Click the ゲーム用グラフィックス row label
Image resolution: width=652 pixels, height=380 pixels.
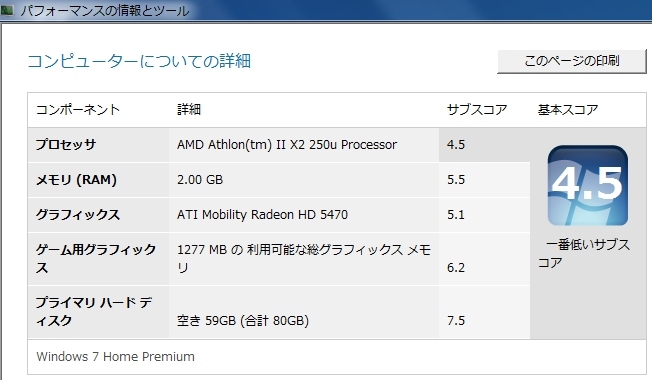coord(96,259)
